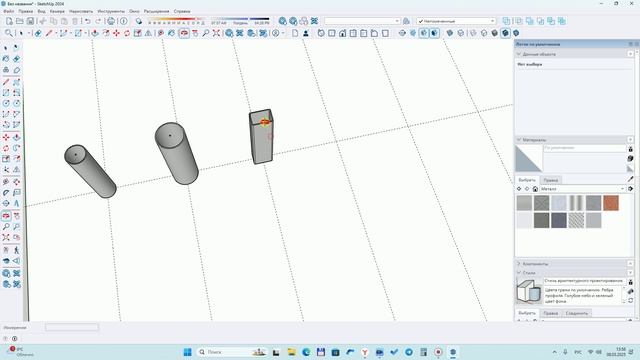Select the Search magnifier in top toolbar
The width and height of the screenshot is (640, 360).
[x=8, y=33]
